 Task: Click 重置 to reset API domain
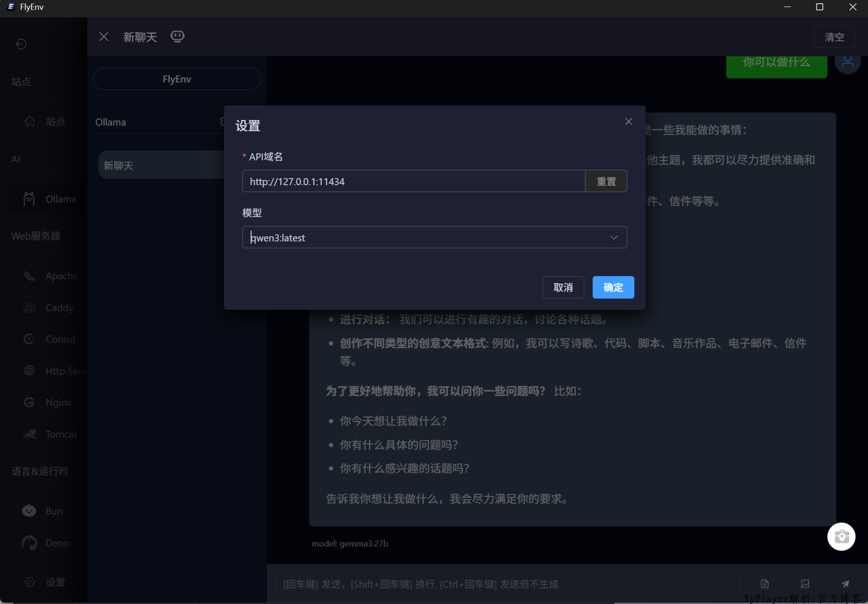pyautogui.click(x=606, y=181)
